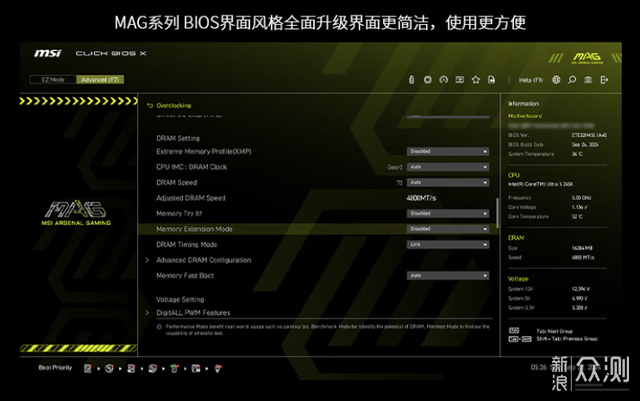The height and width of the screenshot is (401, 640).
Task: Expand Advanced DRAM Configuration submenu
Action: pos(203,260)
